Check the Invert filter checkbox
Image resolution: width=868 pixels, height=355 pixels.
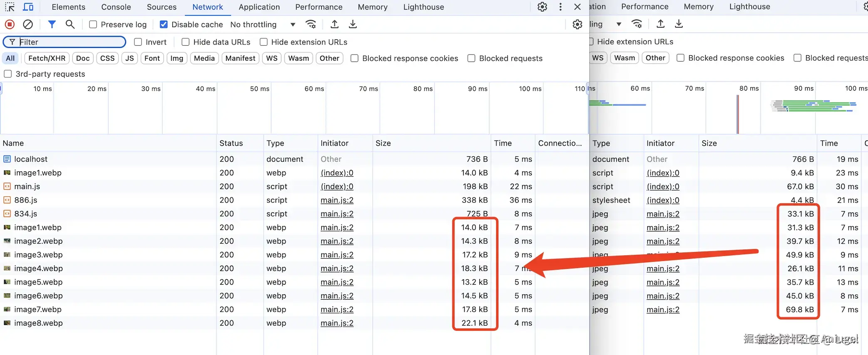pyautogui.click(x=138, y=42)
